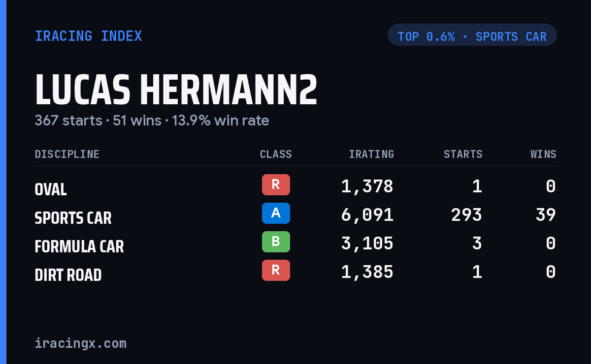Select the Top 0.6% Sports Car pill
Viewport: 591px width, 364px height.
coord(472,36)
